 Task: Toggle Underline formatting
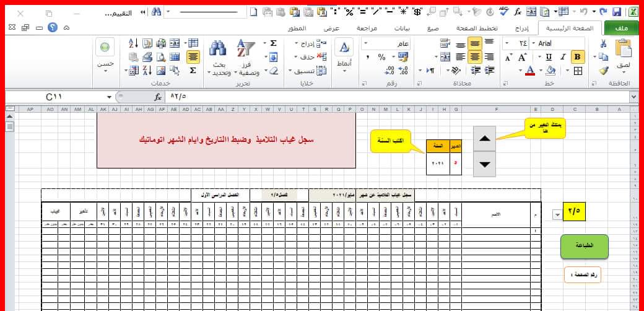tap(549, 57)
